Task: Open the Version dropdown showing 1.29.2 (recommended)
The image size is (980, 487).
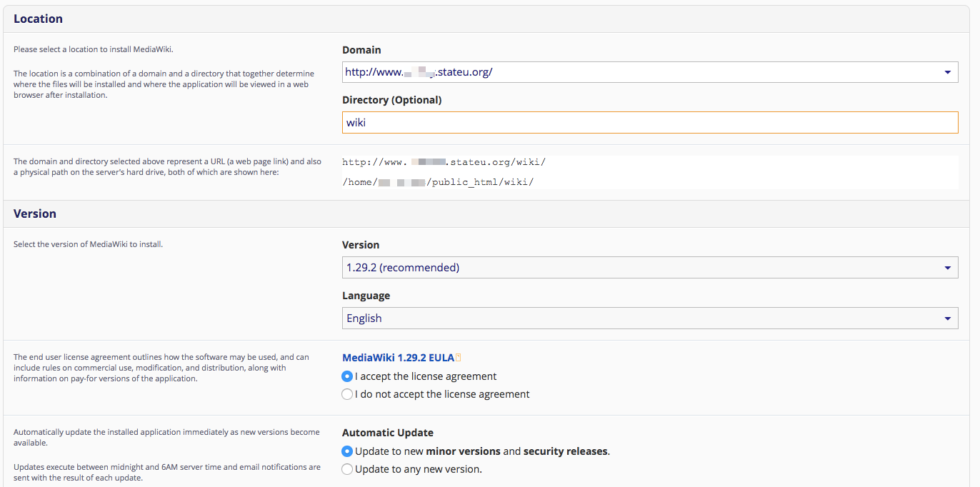Action: pyautogui.click(x=650, y=268)
